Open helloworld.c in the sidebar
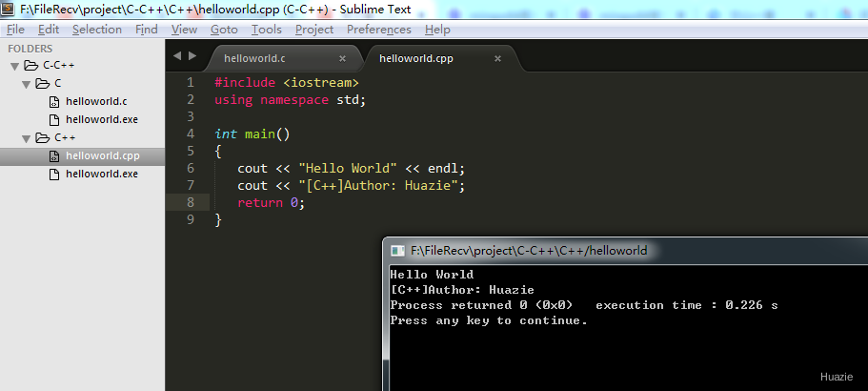Image resolution: width=868 pixels, height=391 pixels. 96,101
